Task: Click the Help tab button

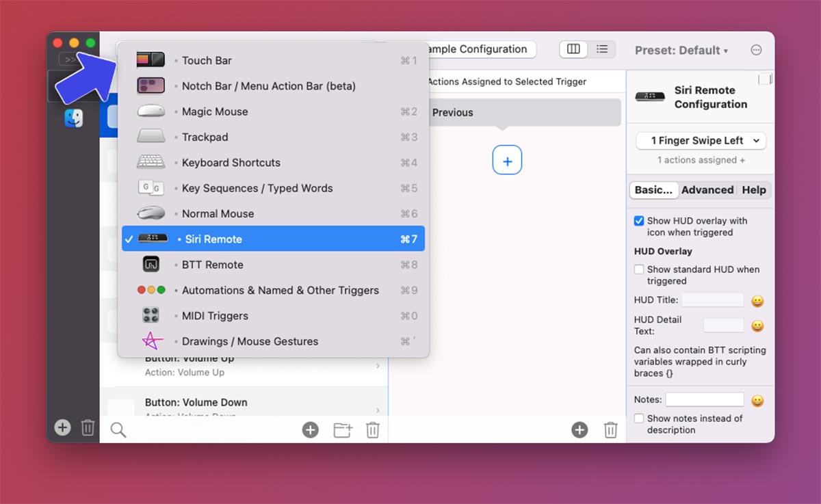Action: [754, 190]
